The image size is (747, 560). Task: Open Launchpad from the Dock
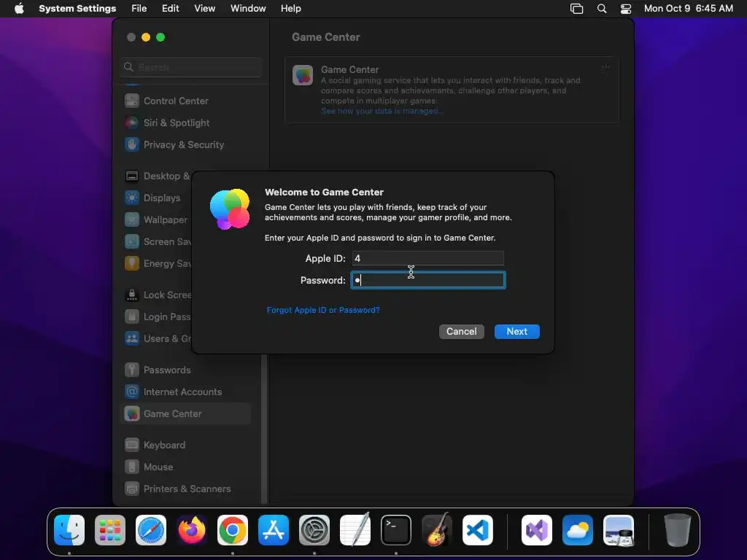pyautogui.click(x=110, y=530)
